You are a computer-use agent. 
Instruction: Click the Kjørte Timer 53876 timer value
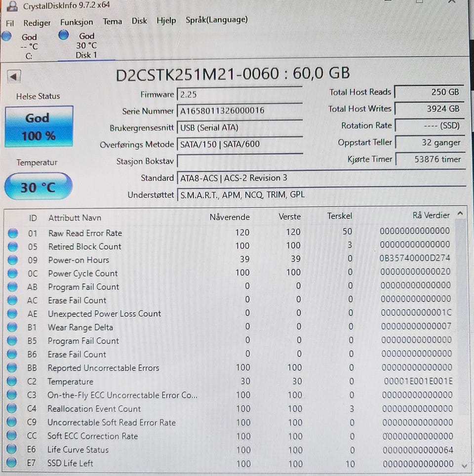(430, 159)
